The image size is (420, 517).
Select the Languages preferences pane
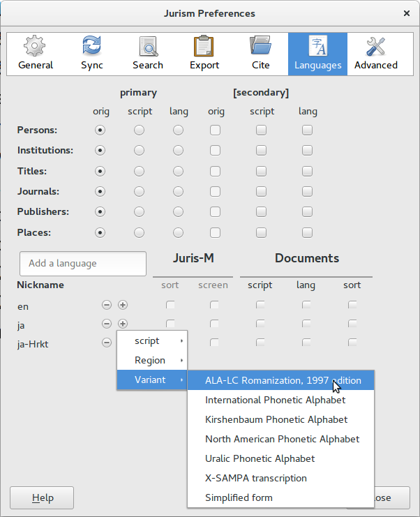(318, 54)
